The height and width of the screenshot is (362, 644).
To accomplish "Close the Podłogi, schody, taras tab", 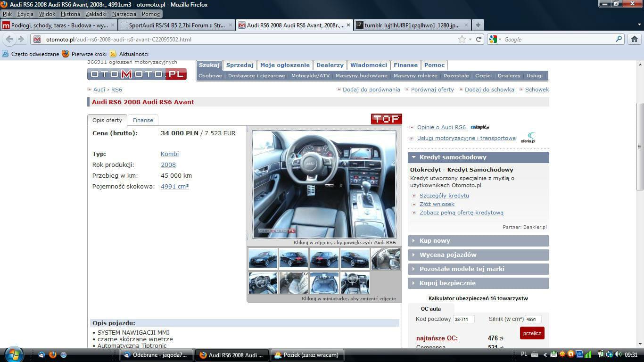I will [x=112, y=25].
